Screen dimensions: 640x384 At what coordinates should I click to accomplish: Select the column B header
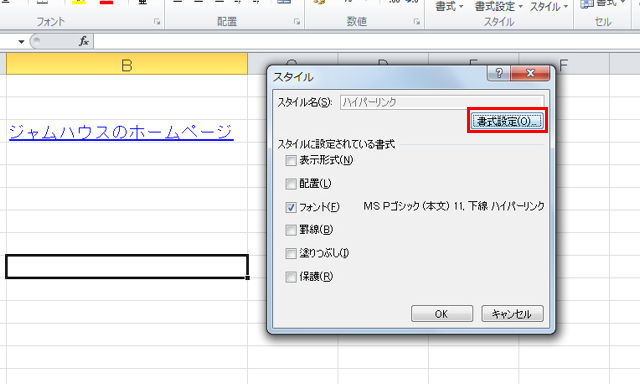click(127, 64)
